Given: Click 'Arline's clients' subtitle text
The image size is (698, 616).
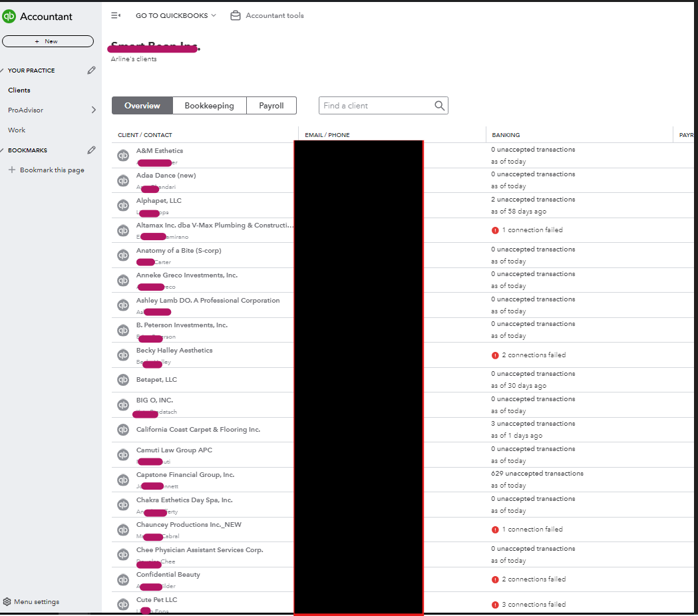Looking at the screenshot, I should tap(134, 59).
